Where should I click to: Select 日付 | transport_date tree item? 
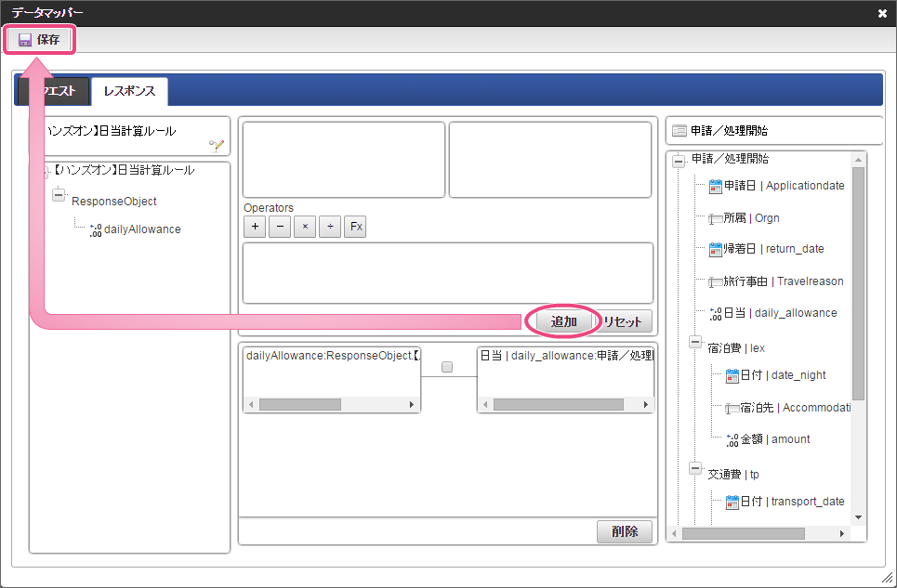[792, 502]
